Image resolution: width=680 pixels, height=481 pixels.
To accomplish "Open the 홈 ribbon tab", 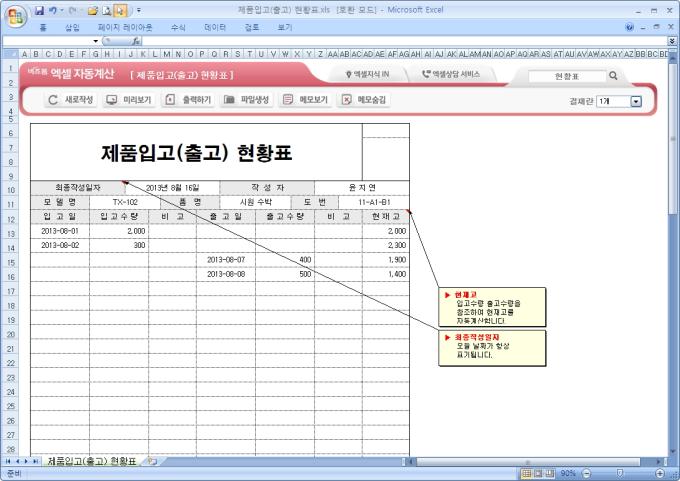I will pos(42,27).
